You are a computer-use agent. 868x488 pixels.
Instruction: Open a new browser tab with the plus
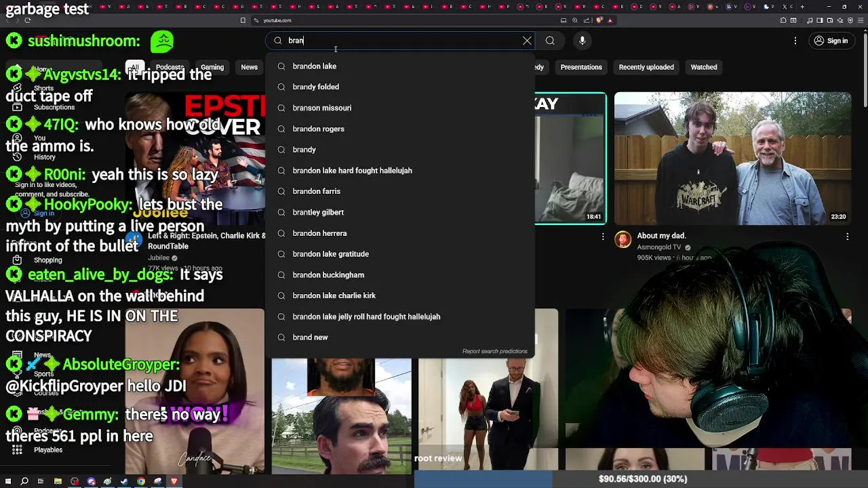802,7
